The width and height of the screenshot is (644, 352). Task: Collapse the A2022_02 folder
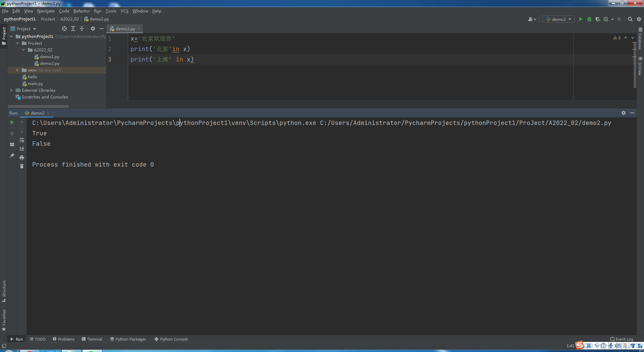coord(23,50)
